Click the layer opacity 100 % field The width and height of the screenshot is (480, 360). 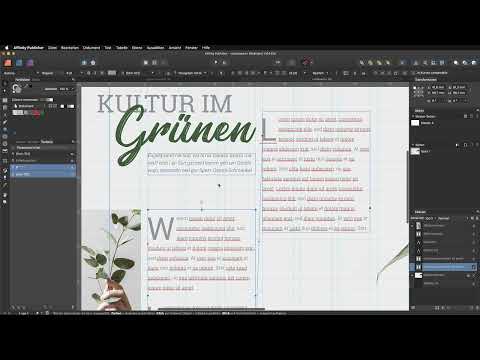tap(430, 218)
